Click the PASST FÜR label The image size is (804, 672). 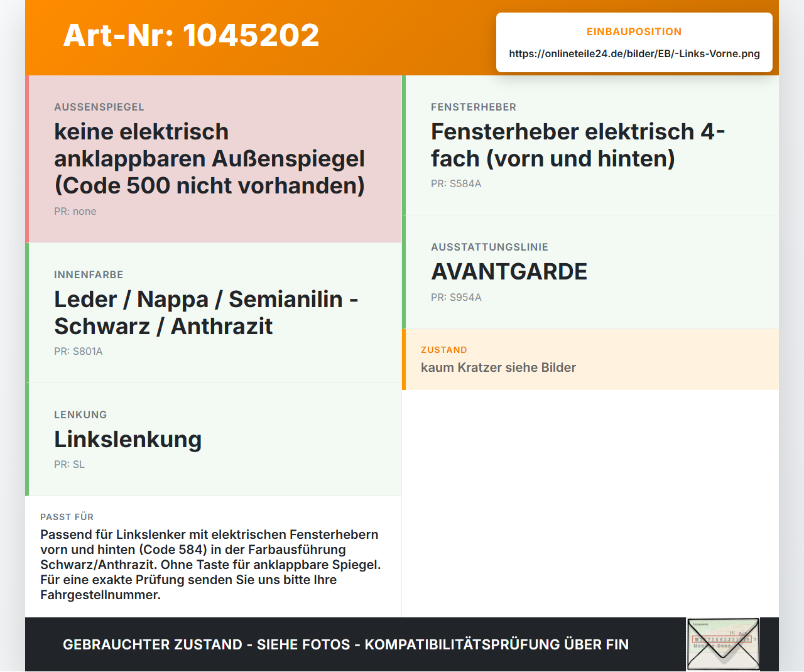click(x=67, y=517)
